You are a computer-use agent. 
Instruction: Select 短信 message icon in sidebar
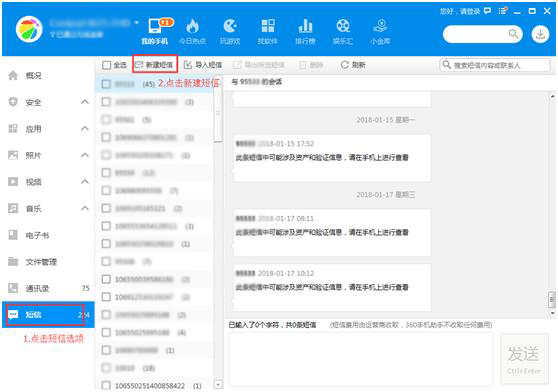[x=13, y=314]
